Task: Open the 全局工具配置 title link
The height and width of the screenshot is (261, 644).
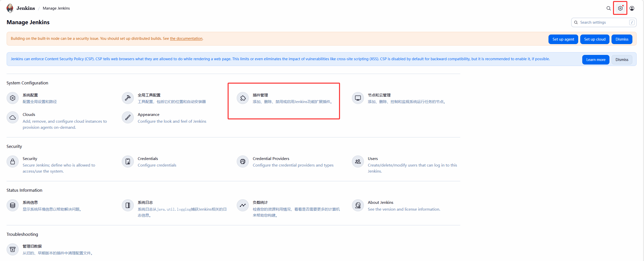Action: pyautogui.click(x=149, y=95)
